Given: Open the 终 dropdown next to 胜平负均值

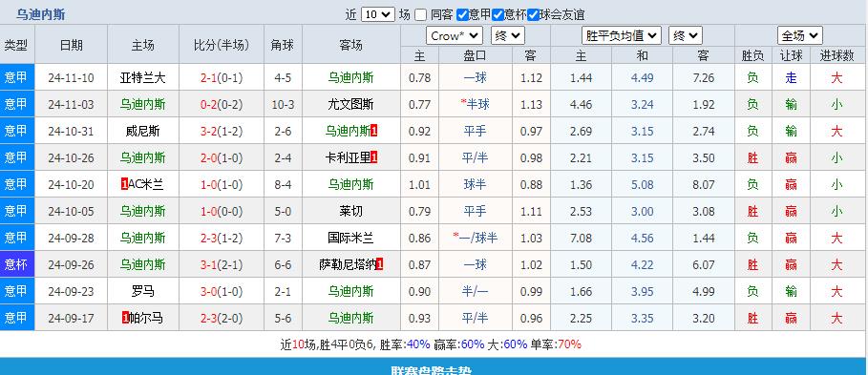Looking at the screenshot, I should [x=686, y=36].
